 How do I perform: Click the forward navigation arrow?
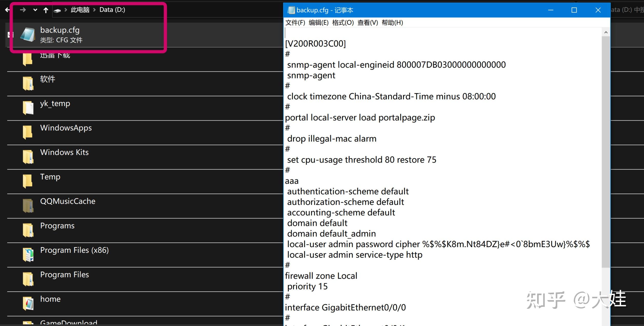pyautogui.click(x=23, y=10)
